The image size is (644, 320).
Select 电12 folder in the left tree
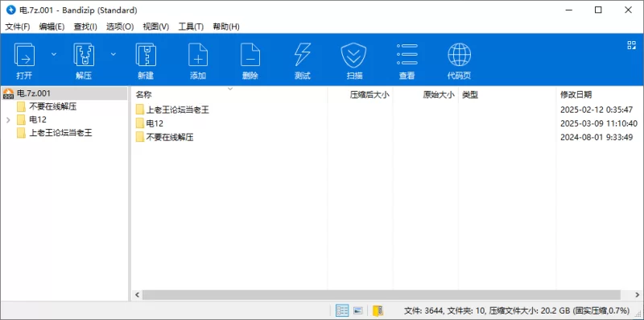click(38, 120)
